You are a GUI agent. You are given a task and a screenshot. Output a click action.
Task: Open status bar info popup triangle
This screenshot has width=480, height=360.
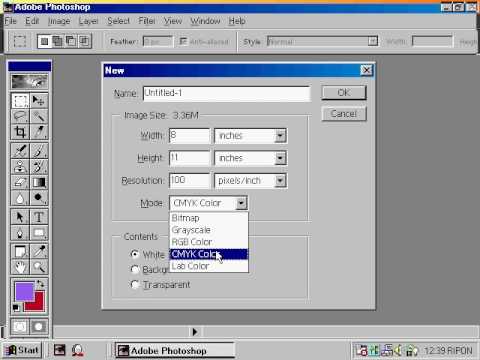coord(195,332)
